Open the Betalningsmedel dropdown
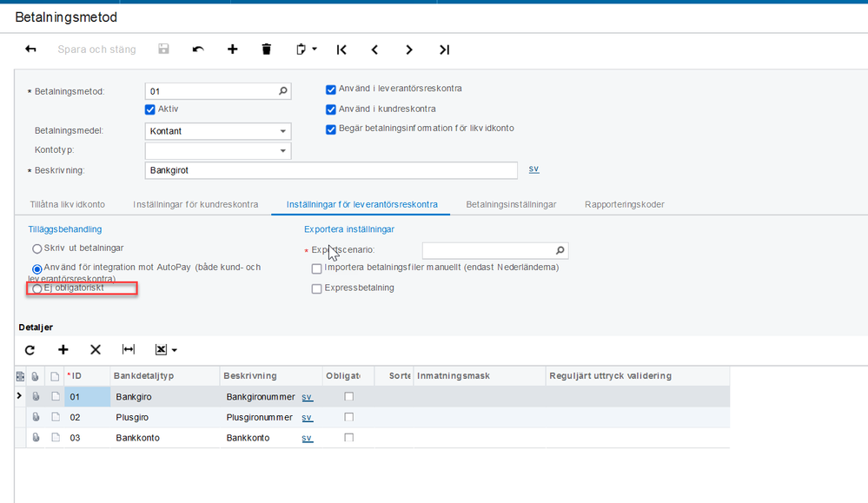This screenshot has width=868, height=503. pyautogui.click(x=283, y=131)
